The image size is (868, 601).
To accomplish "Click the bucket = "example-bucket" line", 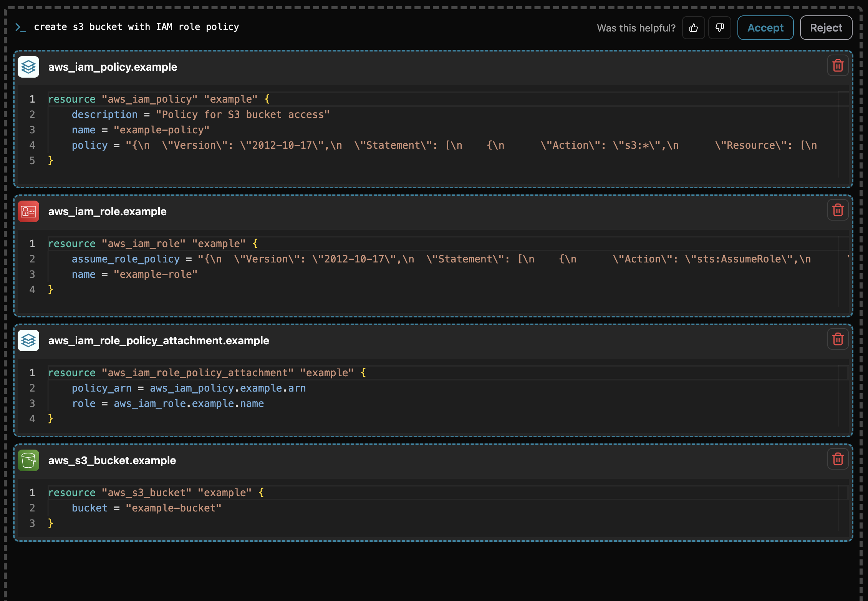I will (146, 508).
